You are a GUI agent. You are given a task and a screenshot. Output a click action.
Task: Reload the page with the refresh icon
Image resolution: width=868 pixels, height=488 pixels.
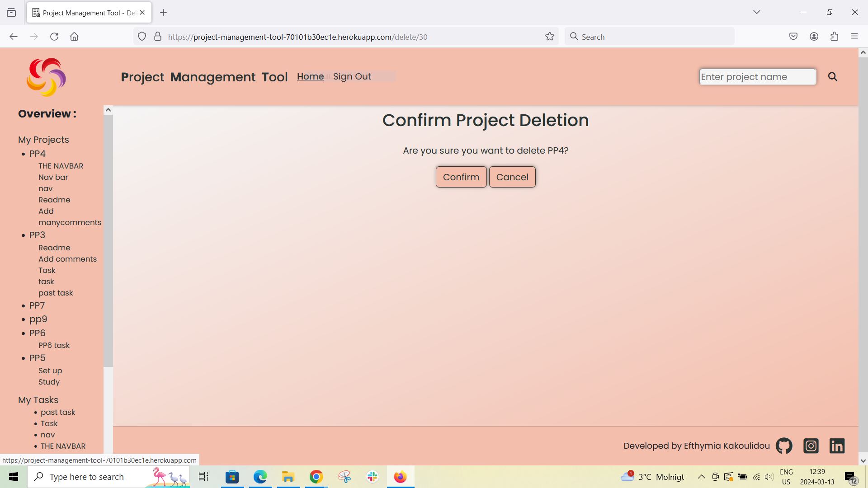(54, 37)
